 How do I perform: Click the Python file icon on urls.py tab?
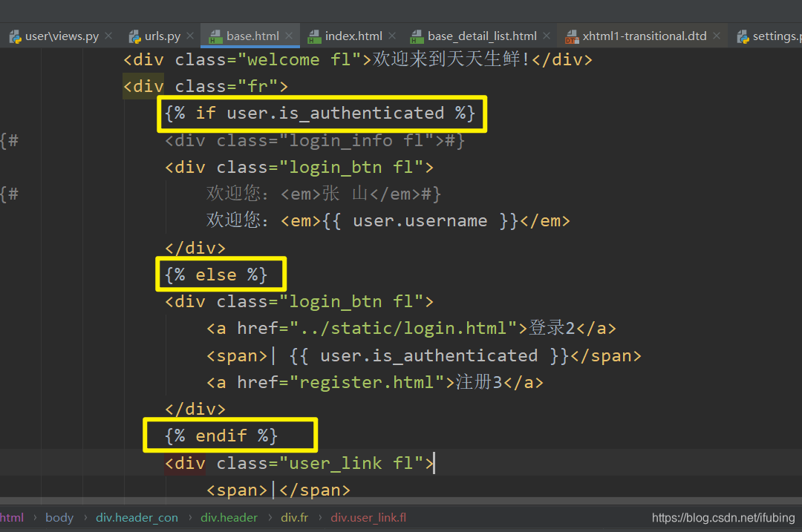(135, 36)
